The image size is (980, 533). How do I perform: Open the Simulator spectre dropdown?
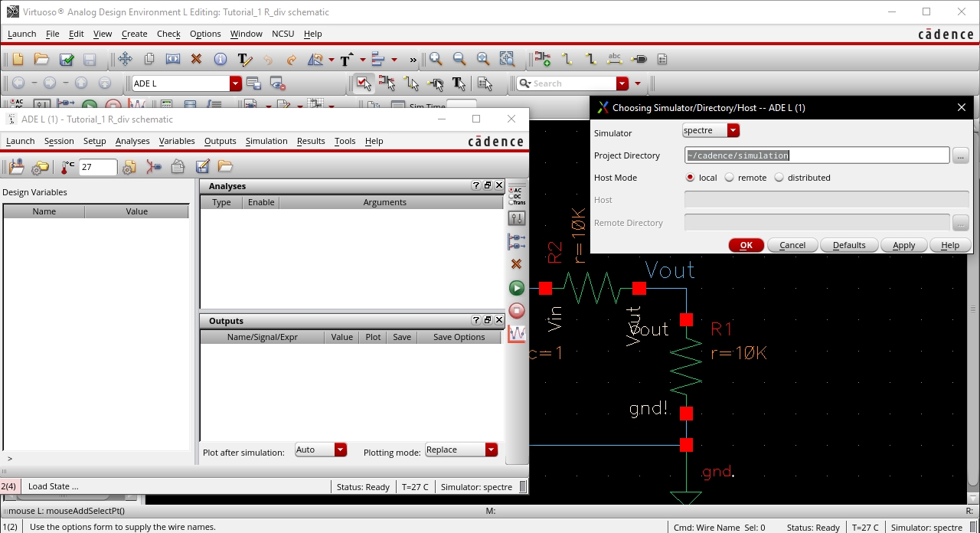pos(733,130)
